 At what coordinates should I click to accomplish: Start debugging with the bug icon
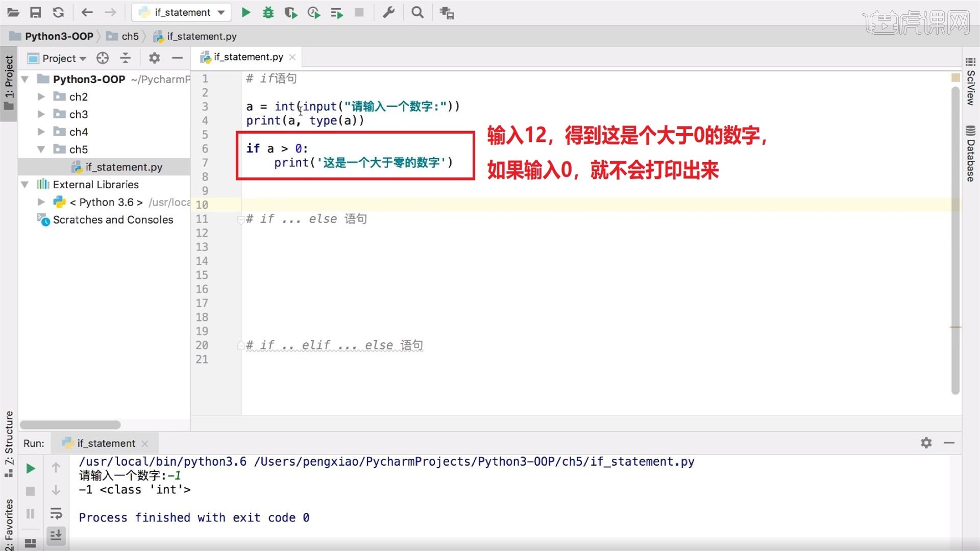click(268, 12)
